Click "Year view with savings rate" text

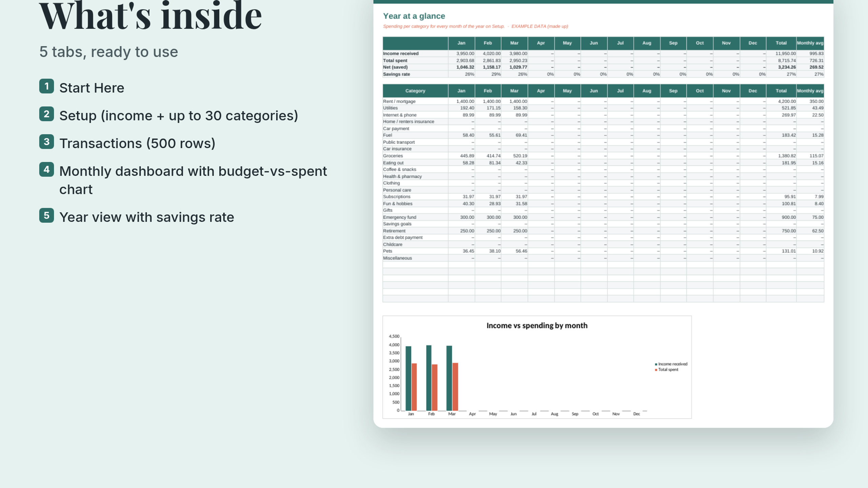click(x=147, y=218)
